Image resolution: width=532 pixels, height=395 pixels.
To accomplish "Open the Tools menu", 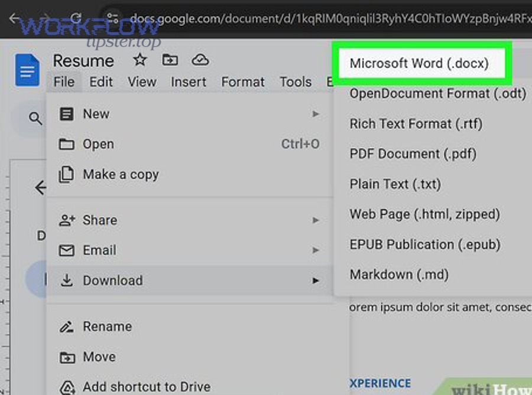I will click(296, 82).
